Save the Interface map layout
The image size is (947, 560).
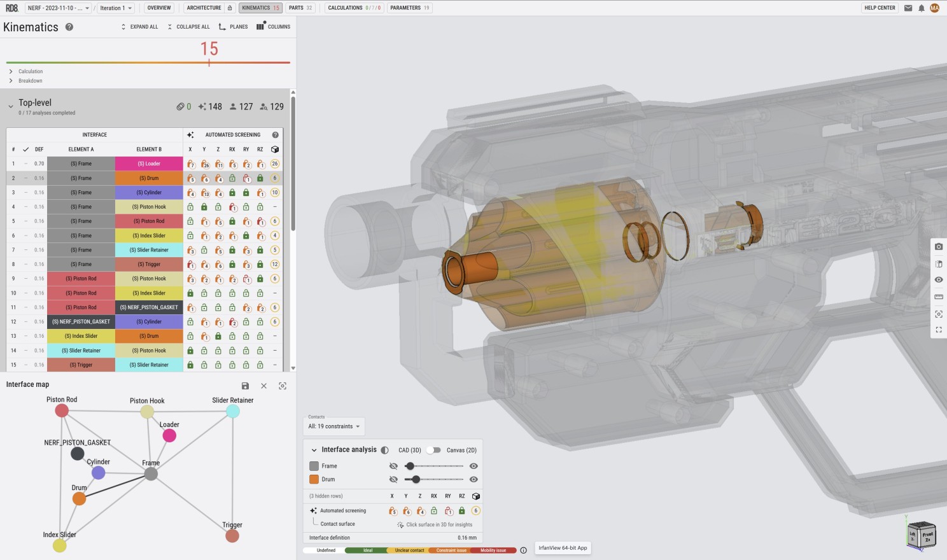[245, 386]
